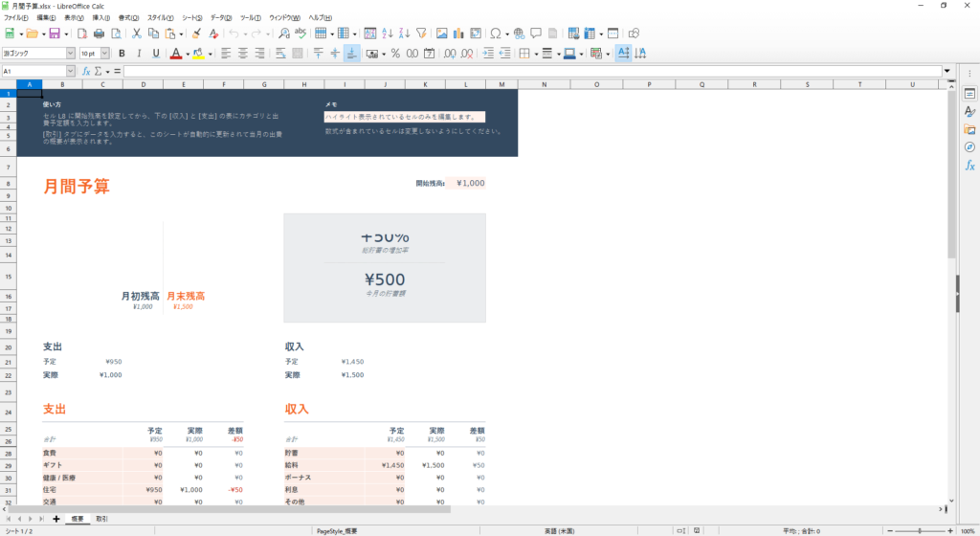Switch to the 取引 sheet tab
The height and width of the screenshot is (536, 980).
pyautogui.click(x=101, y=519)
